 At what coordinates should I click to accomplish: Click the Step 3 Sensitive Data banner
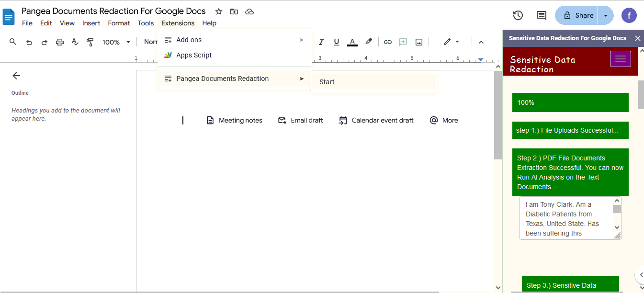[x=570, y=285]
